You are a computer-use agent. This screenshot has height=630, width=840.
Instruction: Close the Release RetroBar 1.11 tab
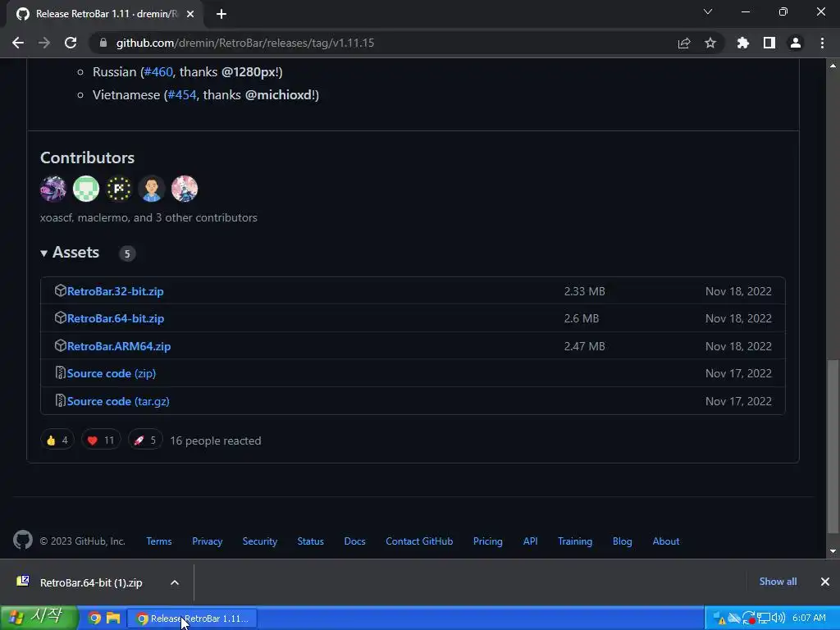[190, 14]
